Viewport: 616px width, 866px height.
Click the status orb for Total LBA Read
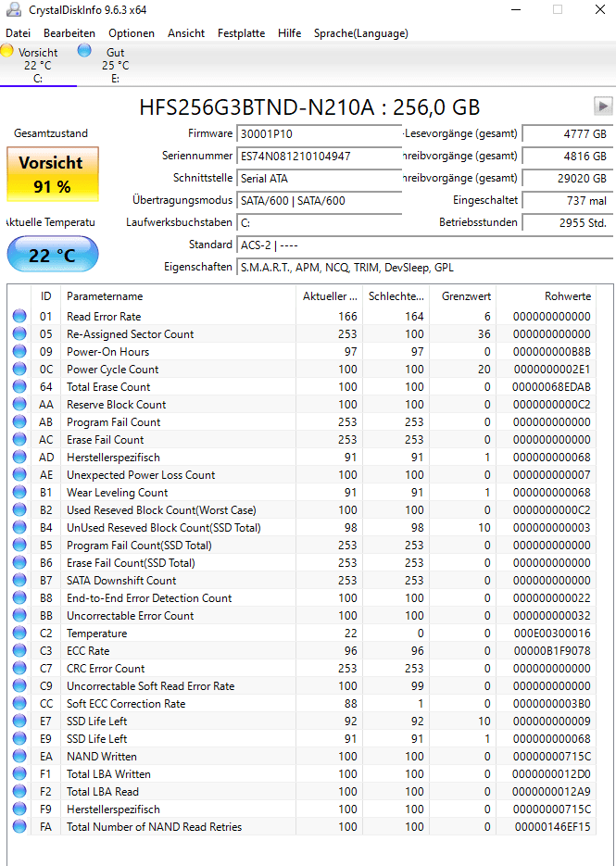coord(19,792)
